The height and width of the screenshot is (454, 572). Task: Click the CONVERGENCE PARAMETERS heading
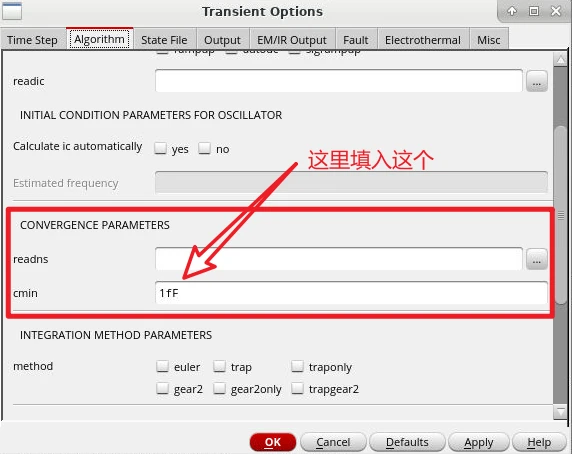[x=95, y=225]
